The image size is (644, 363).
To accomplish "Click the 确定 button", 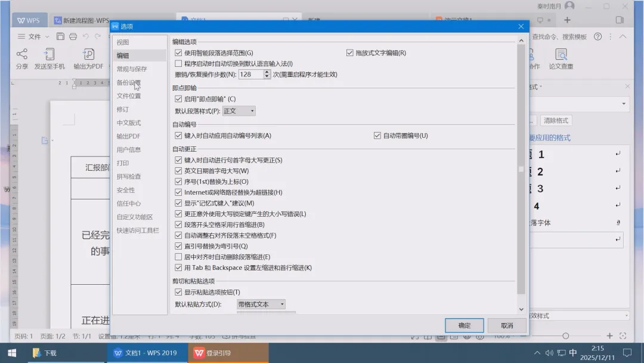I will point(464,325).
